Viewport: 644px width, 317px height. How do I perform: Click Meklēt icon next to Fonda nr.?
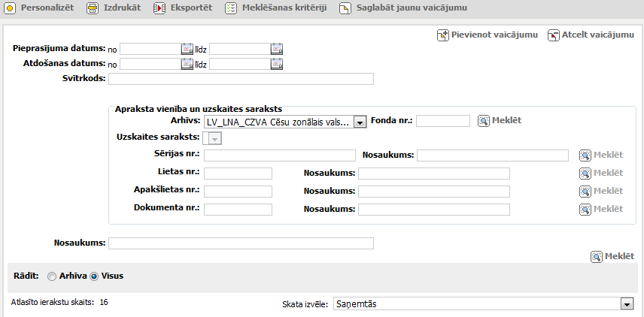pos(484,121)
